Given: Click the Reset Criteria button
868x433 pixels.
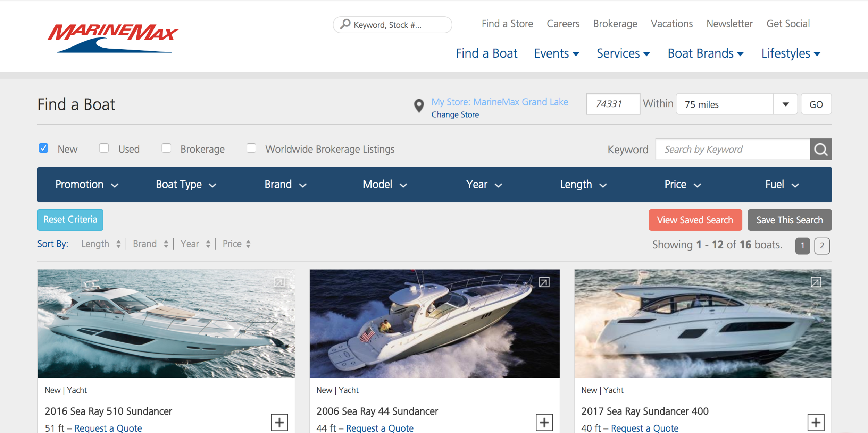Looking at the screenshot, I should coord(70,220).
